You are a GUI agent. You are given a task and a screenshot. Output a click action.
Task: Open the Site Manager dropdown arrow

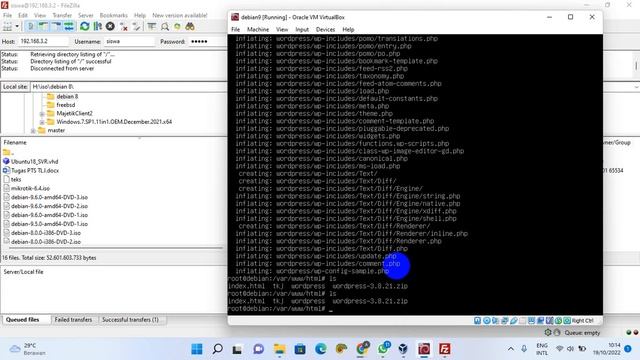point(17,27)
